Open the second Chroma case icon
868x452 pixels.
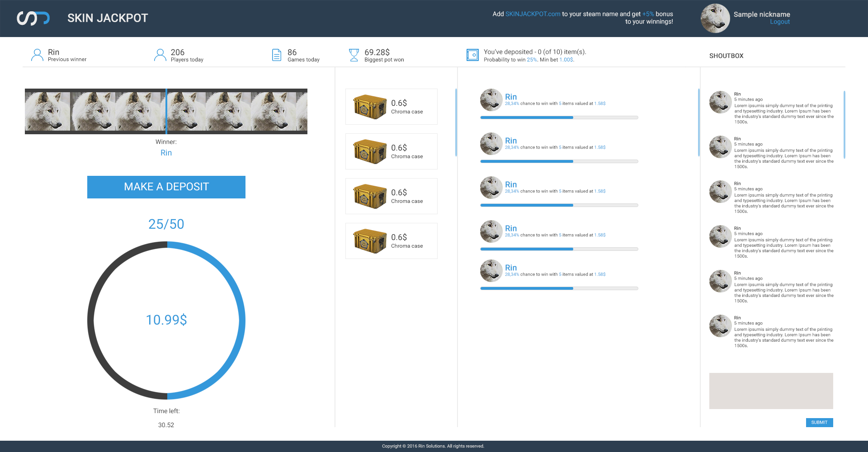coord(370,151)
